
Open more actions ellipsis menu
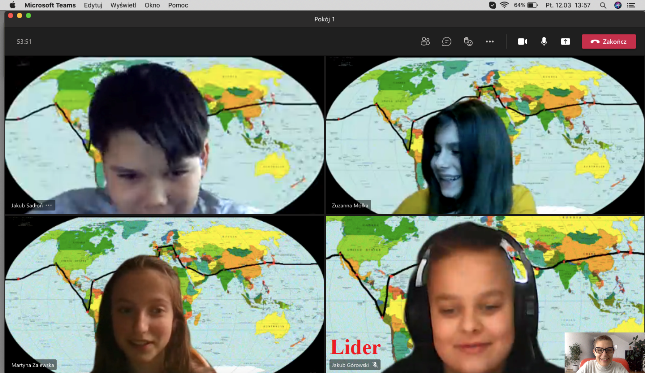(x=490, y=42)
